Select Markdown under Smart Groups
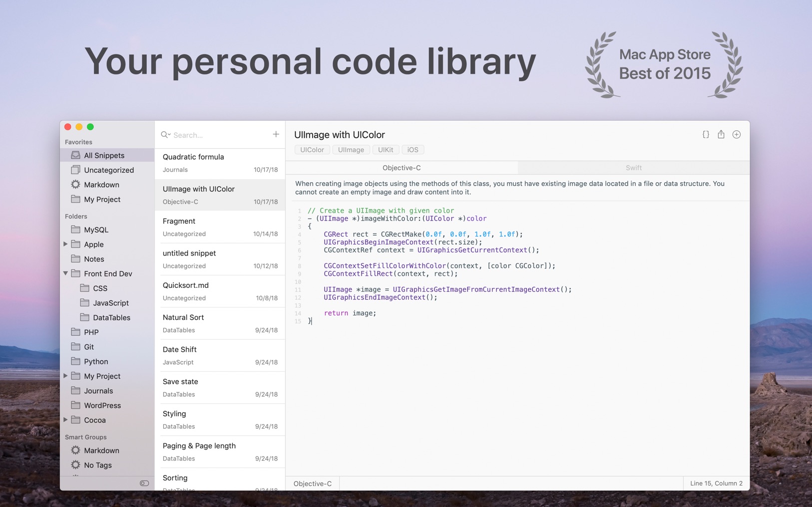This screenshot has height=507, width=812. (x=107, y=450)
